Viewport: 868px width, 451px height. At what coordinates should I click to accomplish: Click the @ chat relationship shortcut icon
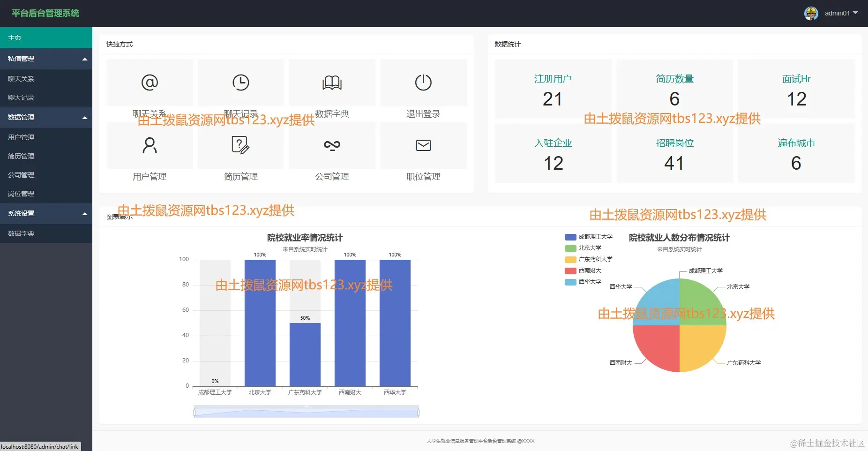point(150,83)
